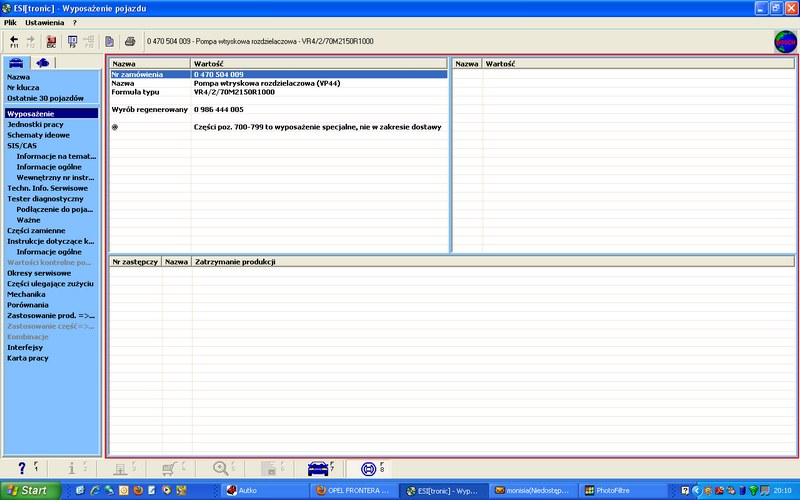Open the copy document toolbar icon
This screenshot has height=500, width=800.
[110, 41]
